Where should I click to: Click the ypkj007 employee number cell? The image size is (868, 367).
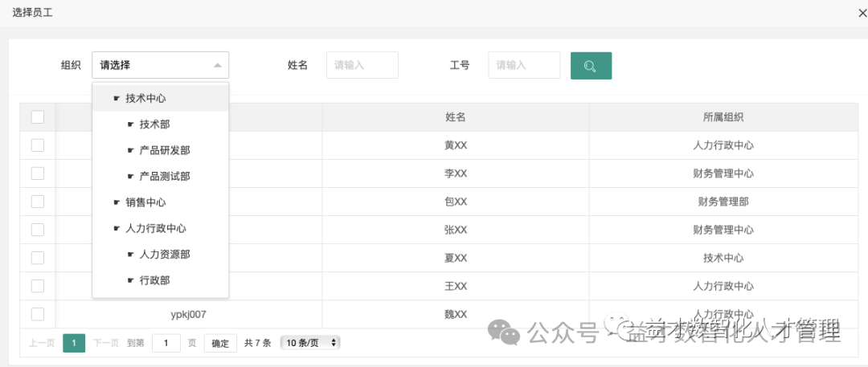tap(189, 315)
